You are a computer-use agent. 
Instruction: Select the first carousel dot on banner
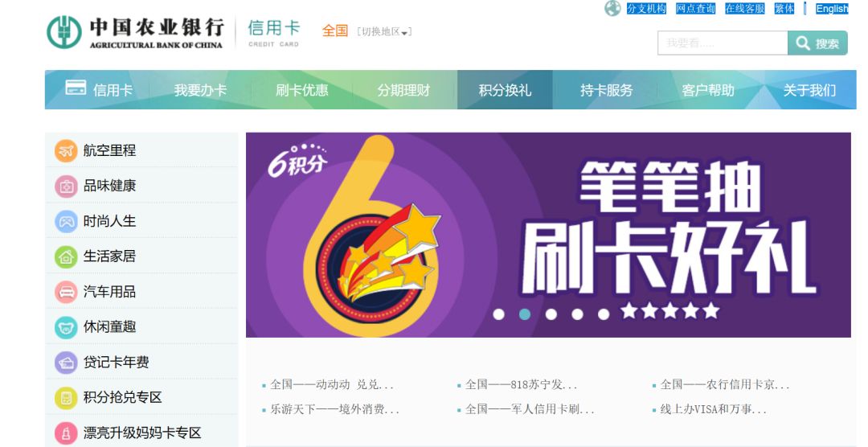point(499,314)
